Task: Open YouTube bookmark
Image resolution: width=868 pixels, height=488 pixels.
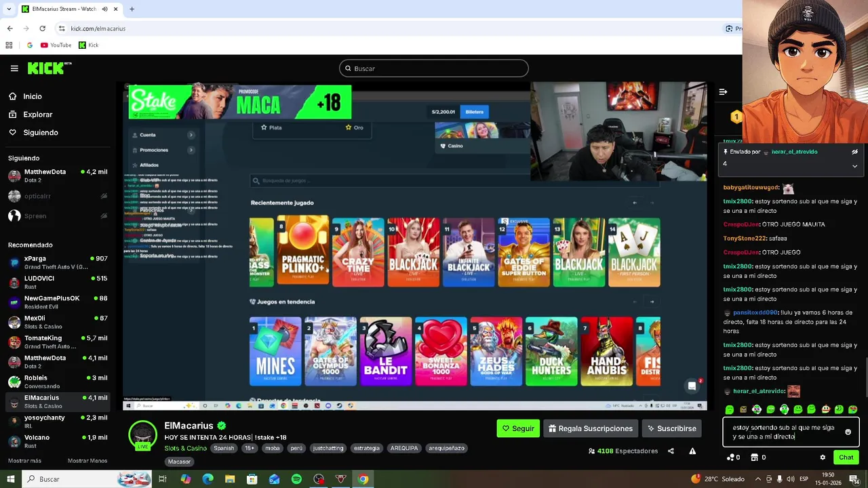Action: click(x=56, y=45)
